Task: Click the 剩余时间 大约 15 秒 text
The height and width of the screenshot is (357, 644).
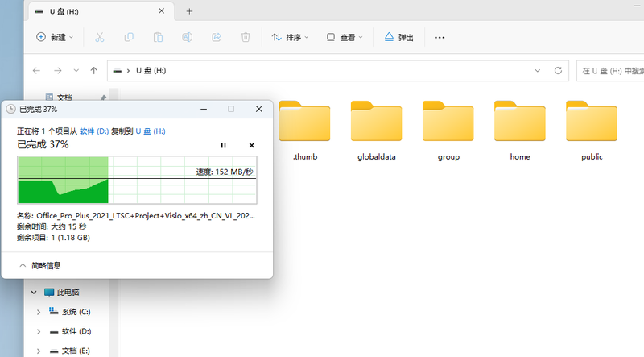Action: click(x=52, y=226)
